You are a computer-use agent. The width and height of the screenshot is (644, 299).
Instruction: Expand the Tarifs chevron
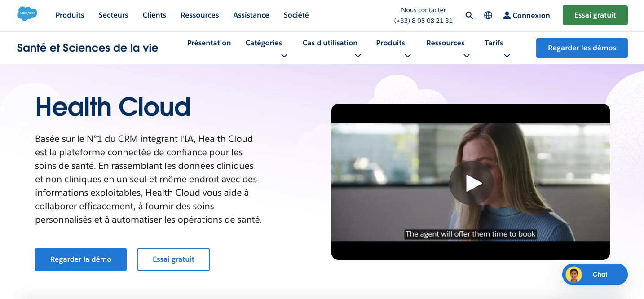click(x=507, y=56)
